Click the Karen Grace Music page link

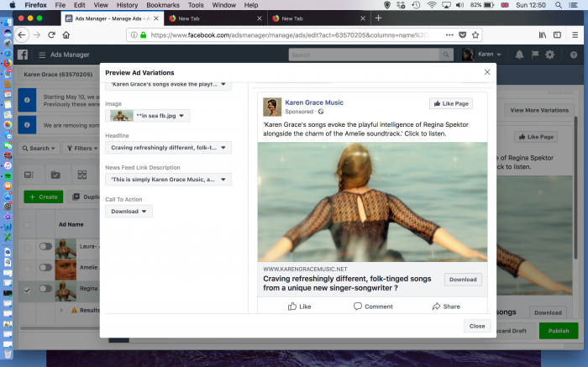coord(314,102)
